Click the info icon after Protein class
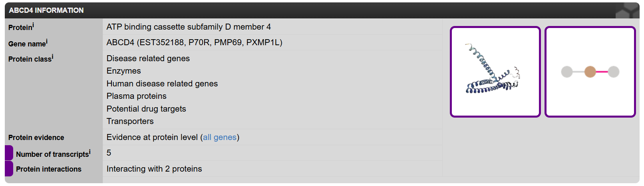The height and width of the screenshot is (186, 644). pos(53,57)
